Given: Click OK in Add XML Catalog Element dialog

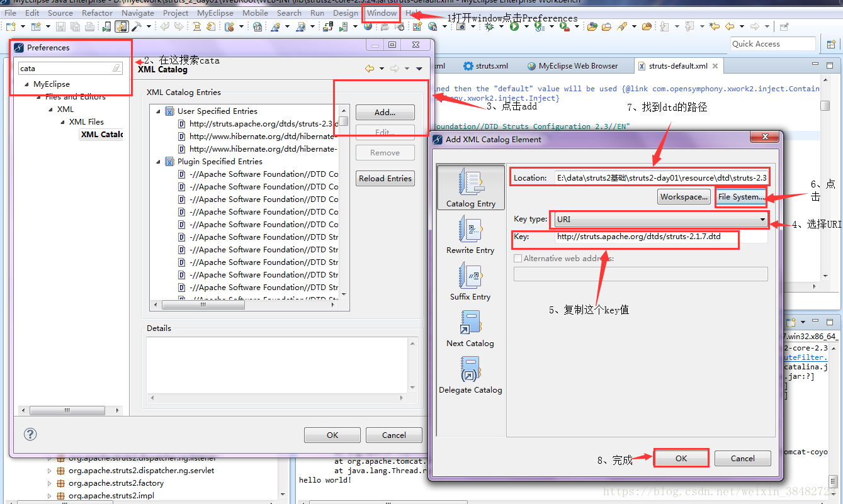Looking at the screenshot, I should tap(681, 458).
